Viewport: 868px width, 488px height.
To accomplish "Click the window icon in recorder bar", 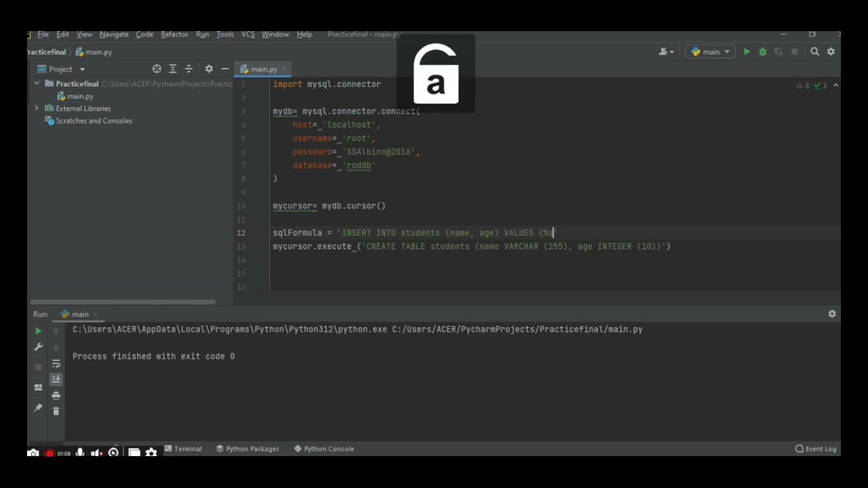I will click(134, 452).
